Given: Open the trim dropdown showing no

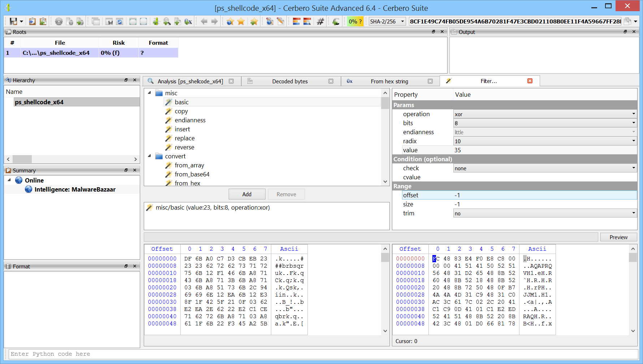Looking at the screenshot, I should pos(545,213).
